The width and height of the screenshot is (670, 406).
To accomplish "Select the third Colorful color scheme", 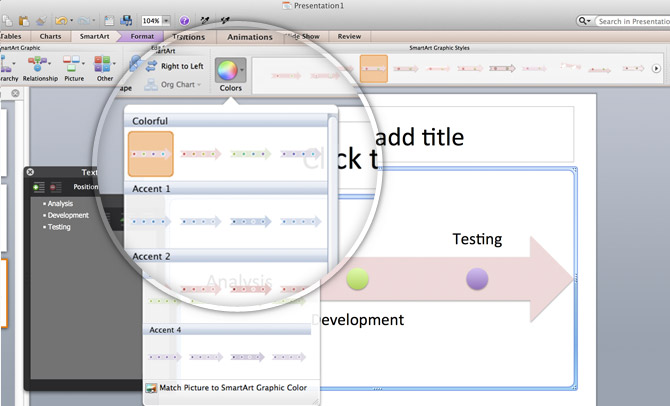I will pyautogui.click(x=250, y=154).
